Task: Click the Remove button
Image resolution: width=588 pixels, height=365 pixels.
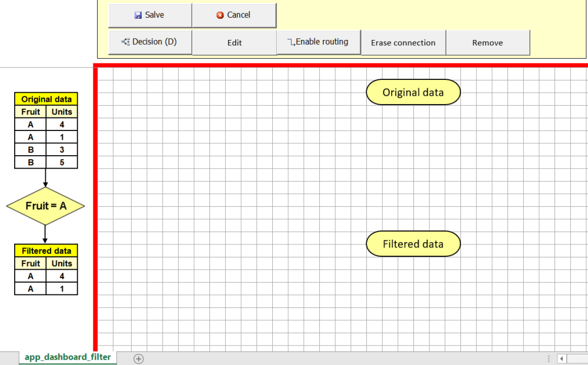Action: 488,42
